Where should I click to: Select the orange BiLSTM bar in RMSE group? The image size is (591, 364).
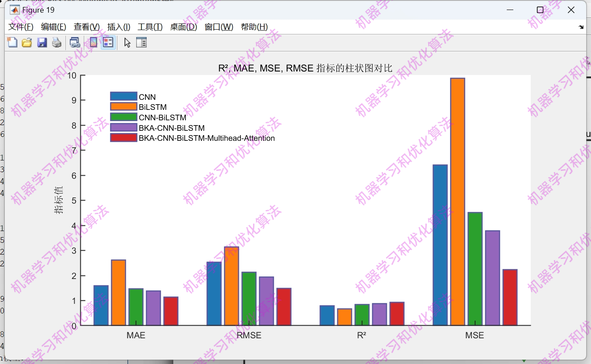231,286
